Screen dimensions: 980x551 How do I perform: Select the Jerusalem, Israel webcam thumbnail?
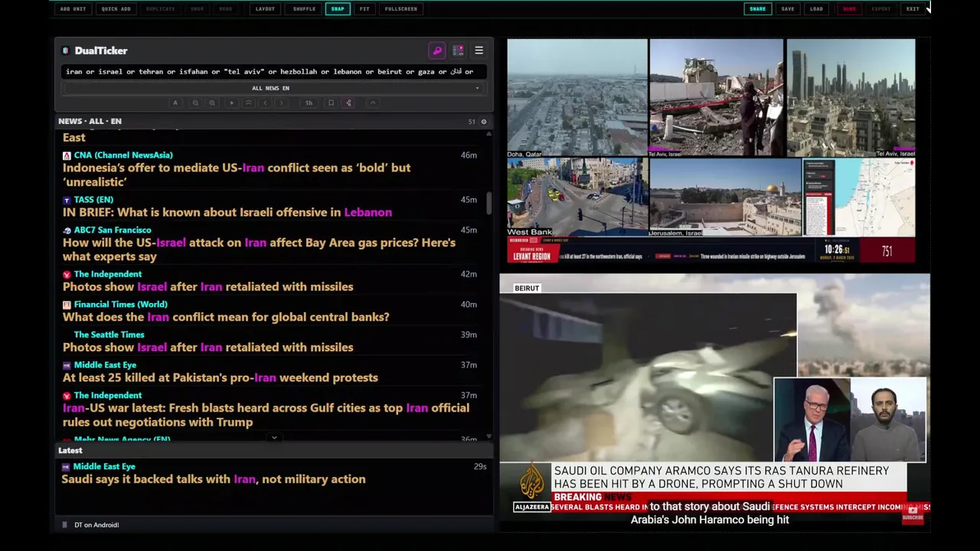point(724,197)
